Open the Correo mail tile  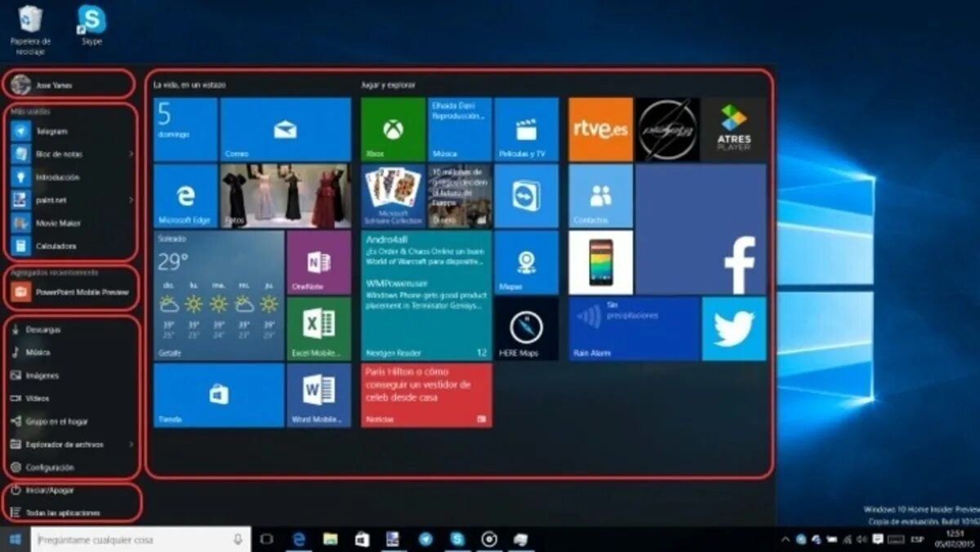click(285, 129)
